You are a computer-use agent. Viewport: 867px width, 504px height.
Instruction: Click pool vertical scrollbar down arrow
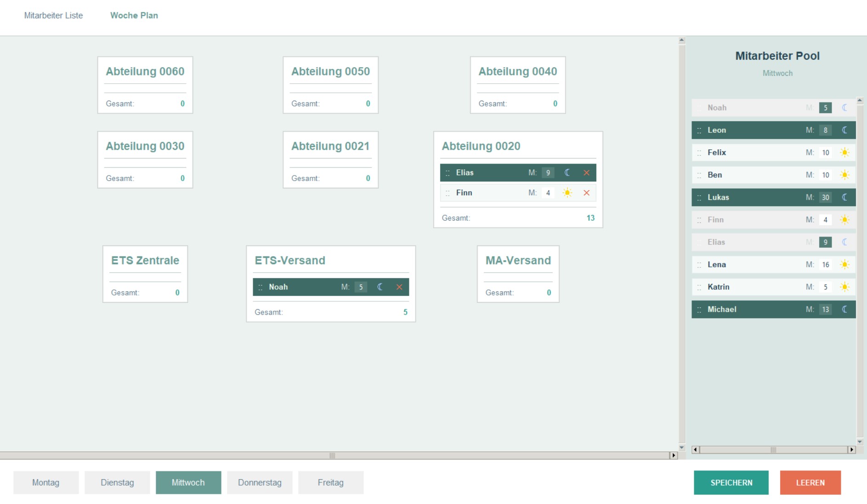click(860, 442)
